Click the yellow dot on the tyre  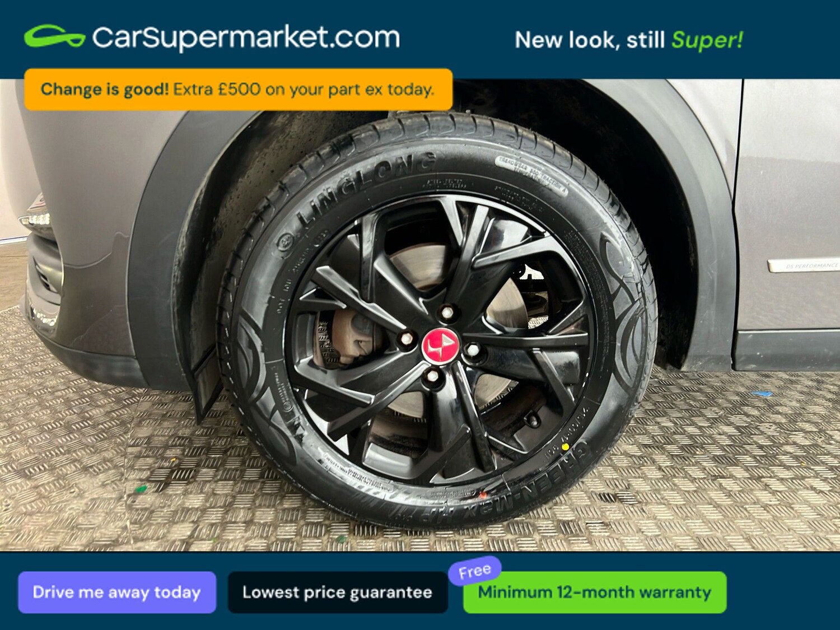(x=566, y=447)
